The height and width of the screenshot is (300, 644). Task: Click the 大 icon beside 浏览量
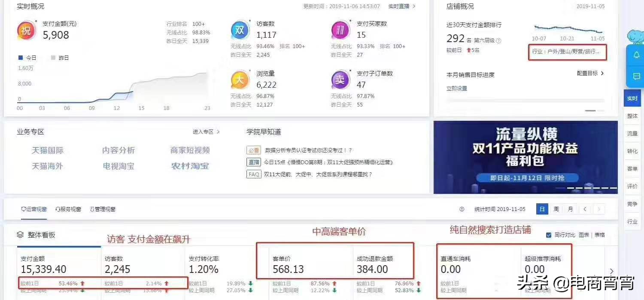240,80
